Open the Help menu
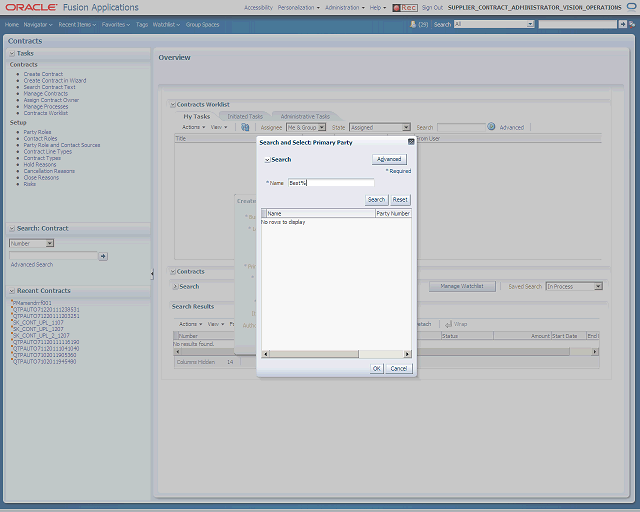The height and width of the screenshot is (512, 640). point(378,8)
